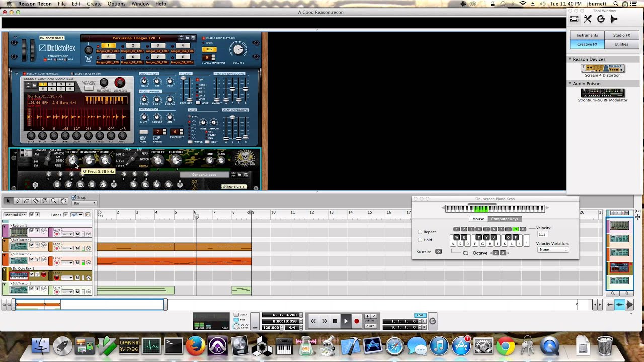The image size is (644, 362).
Task: Click the Stop transport button
Action: 335,321
